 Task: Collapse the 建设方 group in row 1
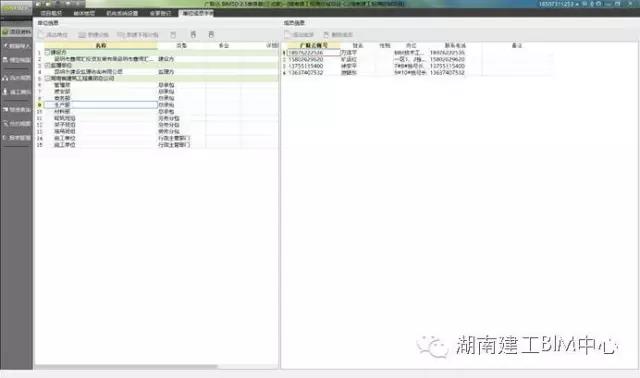pyautogui.click(x=47, y=52)
